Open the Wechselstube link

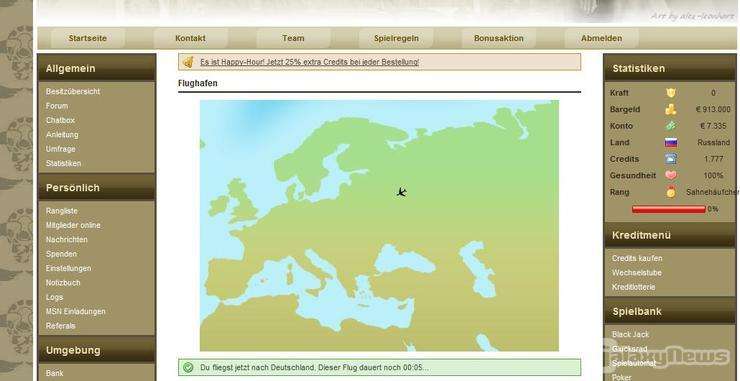637,272
